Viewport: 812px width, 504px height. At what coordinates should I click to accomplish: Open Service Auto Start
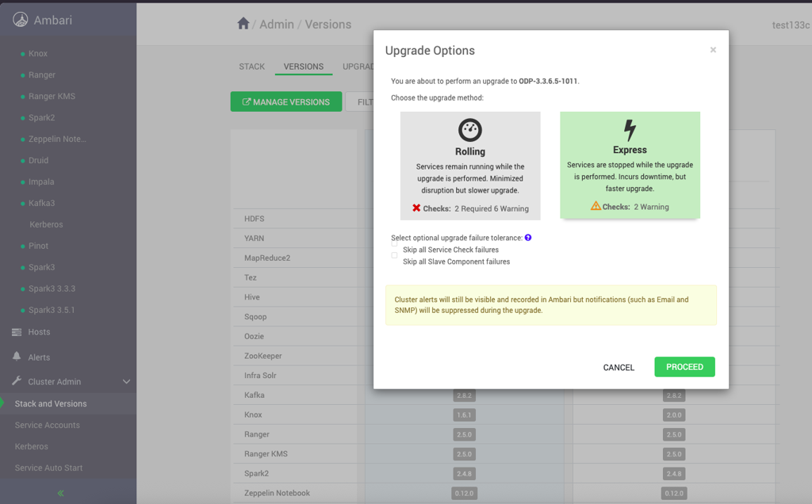click(48, 468)
